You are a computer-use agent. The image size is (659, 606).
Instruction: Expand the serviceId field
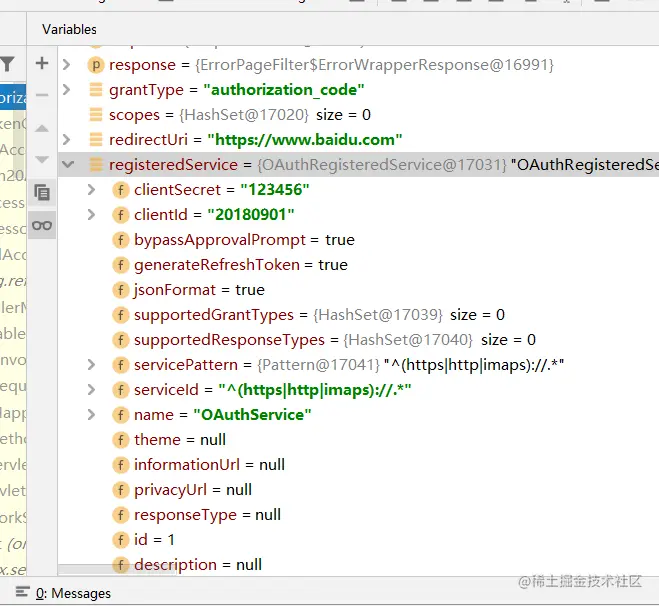click(91, 390)
